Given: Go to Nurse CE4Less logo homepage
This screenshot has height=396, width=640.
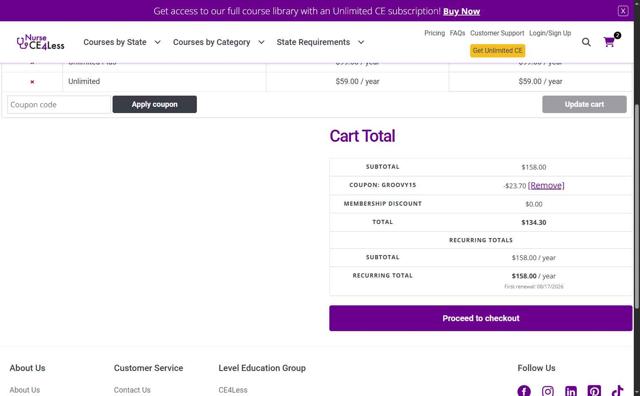Looking at the screenshot, I should coord(40,42).
